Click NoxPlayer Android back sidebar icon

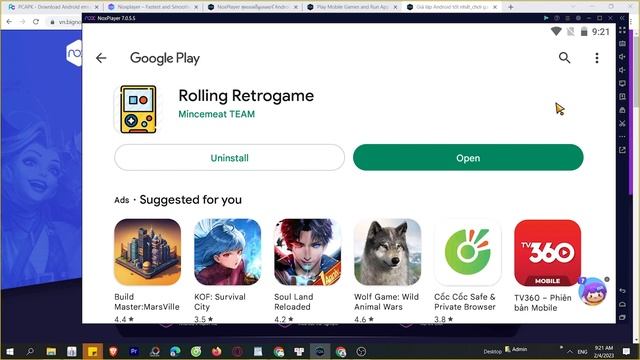click(622, 291)
